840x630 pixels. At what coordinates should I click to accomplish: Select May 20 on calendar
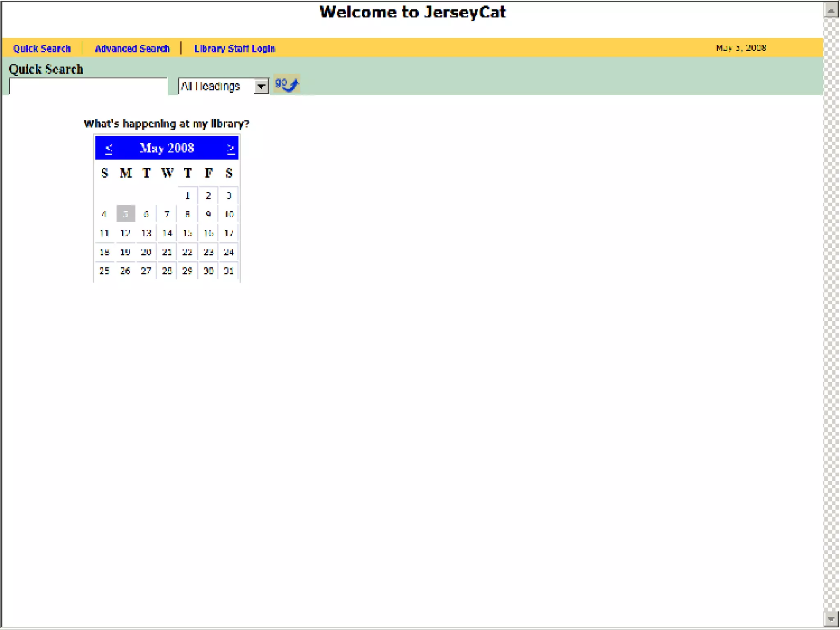(x=146, y=252)
